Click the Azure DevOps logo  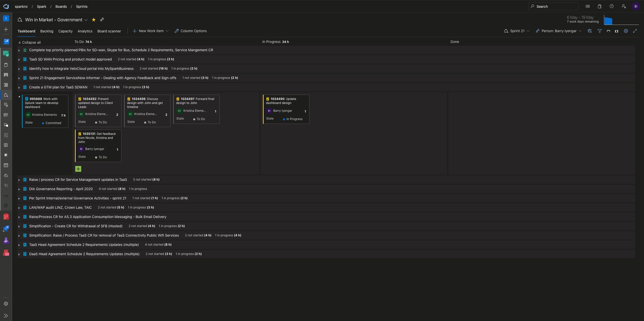click(x=6, y=6)
